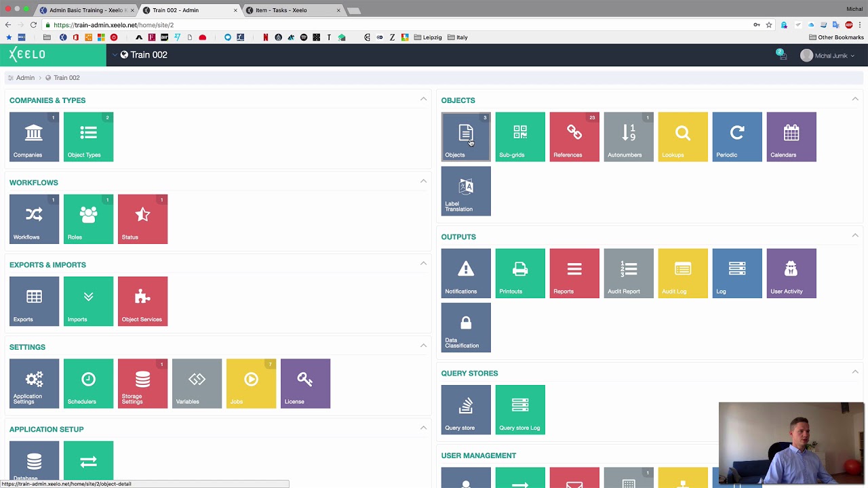Reload the page
This screenshot has width=868, height=488.
point(33,25)
